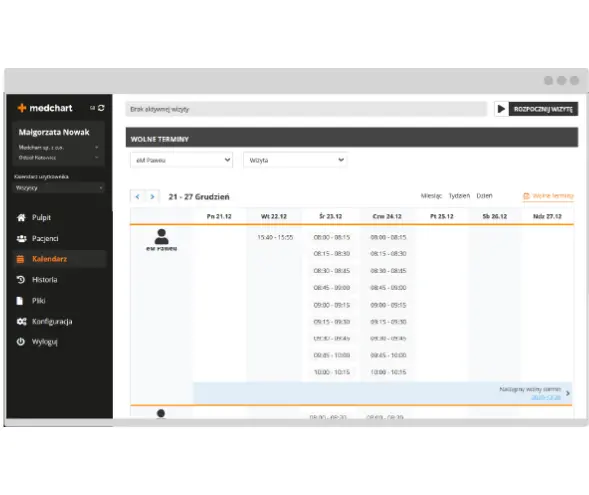Select the Kalendarz calendar icon
The image size is (589, 495).
click(20, 259)
